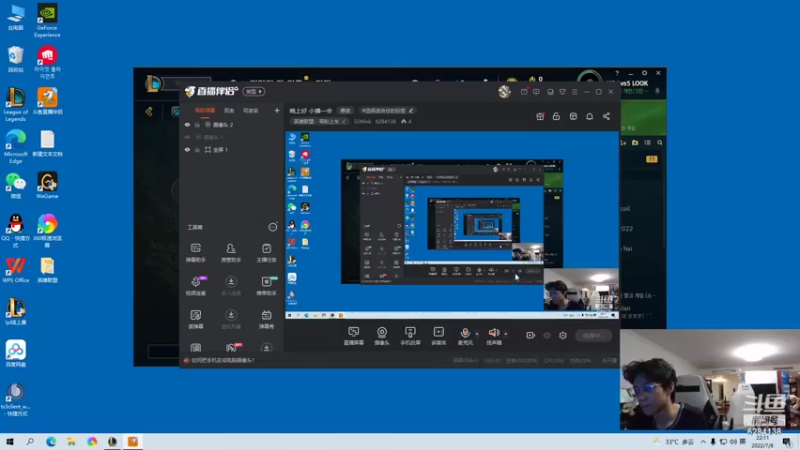Open the layout box icon beside bell
The height and width of the screenshot is (450, 800).
(573, 116)
